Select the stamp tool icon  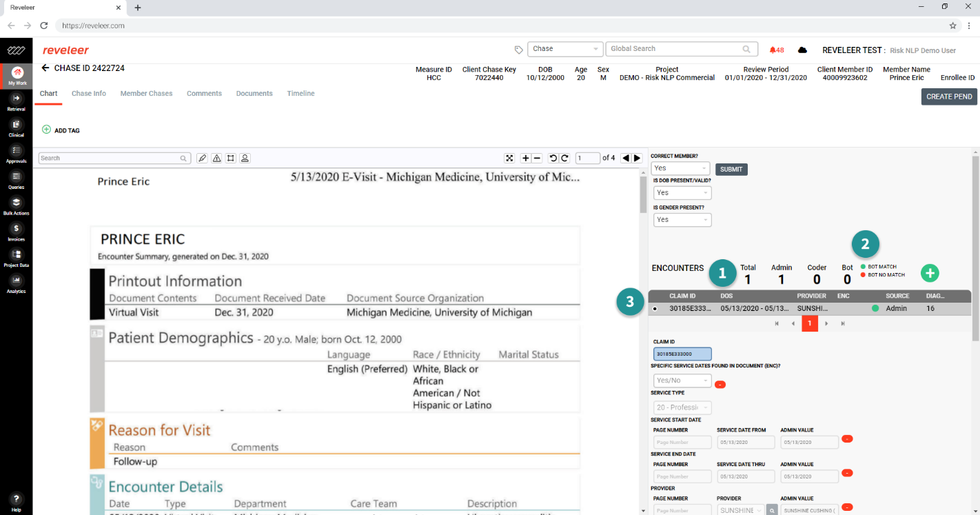245,158
